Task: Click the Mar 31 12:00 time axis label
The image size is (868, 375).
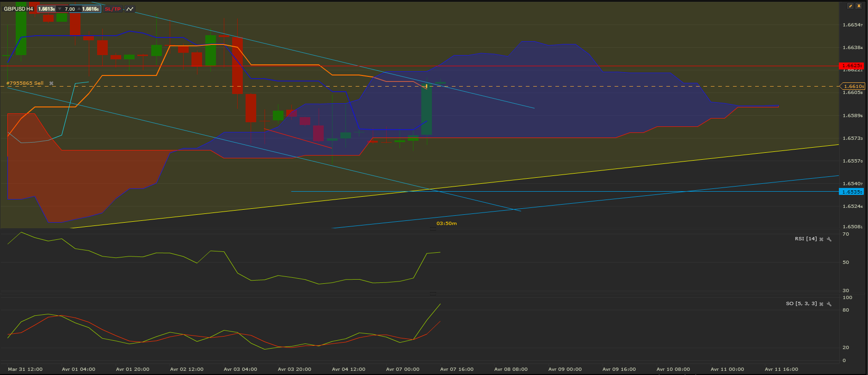Action: (25, 369)
